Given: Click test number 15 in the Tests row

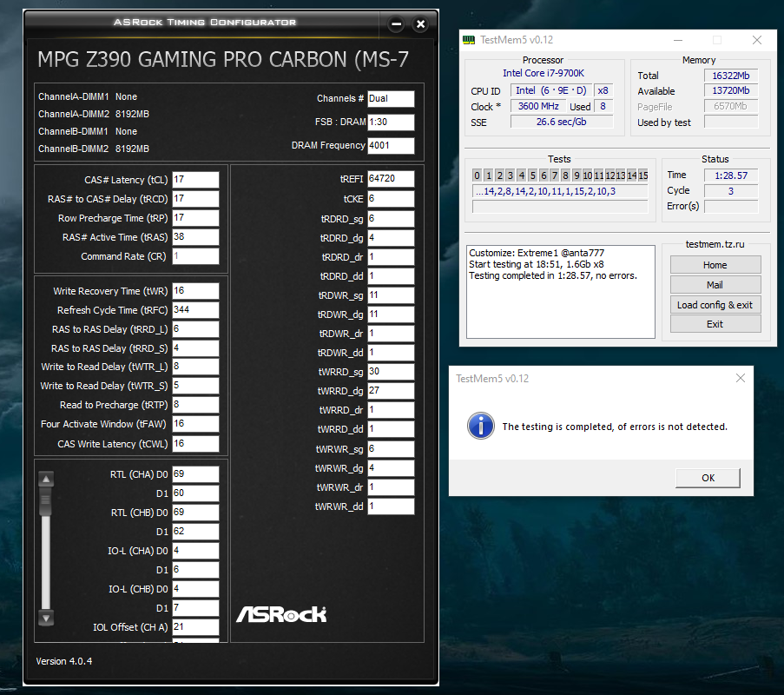Looking at the screenshot, I should coord(643,175).
